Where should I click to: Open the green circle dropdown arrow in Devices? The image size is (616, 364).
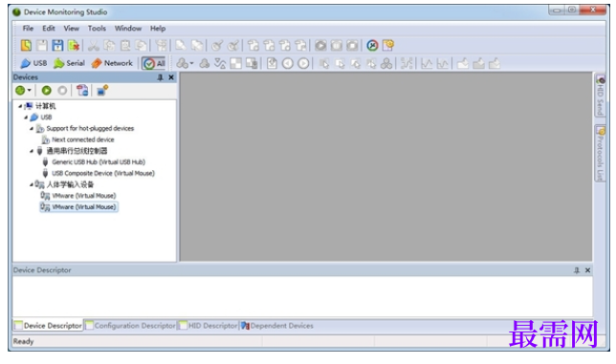point(29,91)
